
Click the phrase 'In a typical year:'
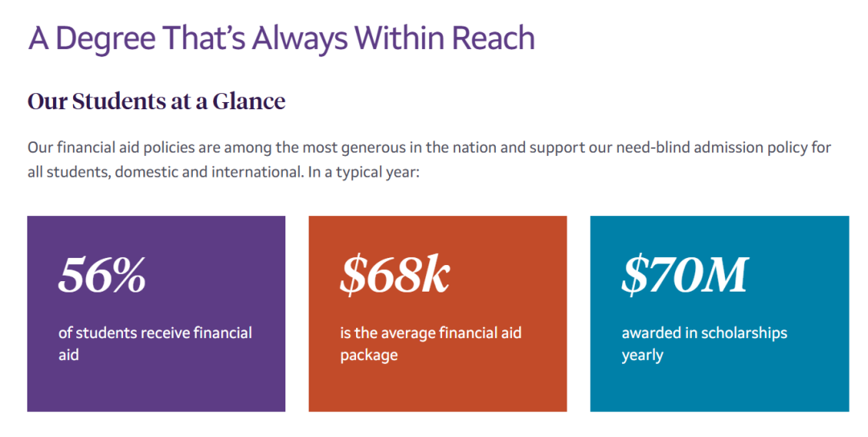pos(364,172)
